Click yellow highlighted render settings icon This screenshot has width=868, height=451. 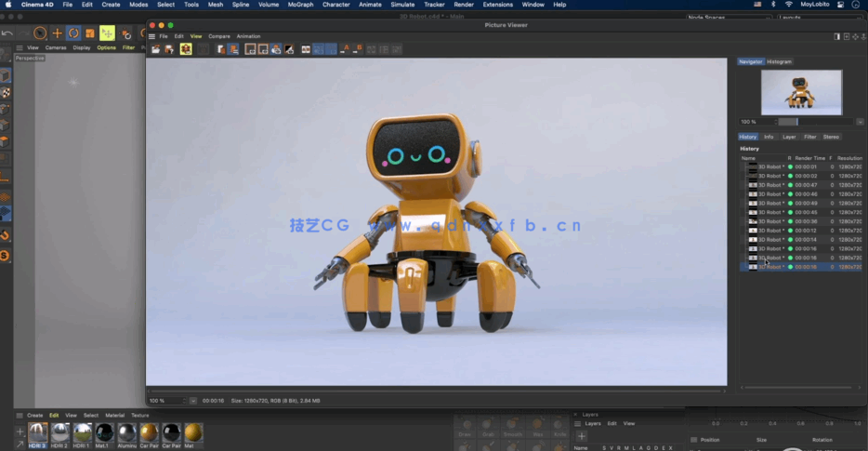186,49
